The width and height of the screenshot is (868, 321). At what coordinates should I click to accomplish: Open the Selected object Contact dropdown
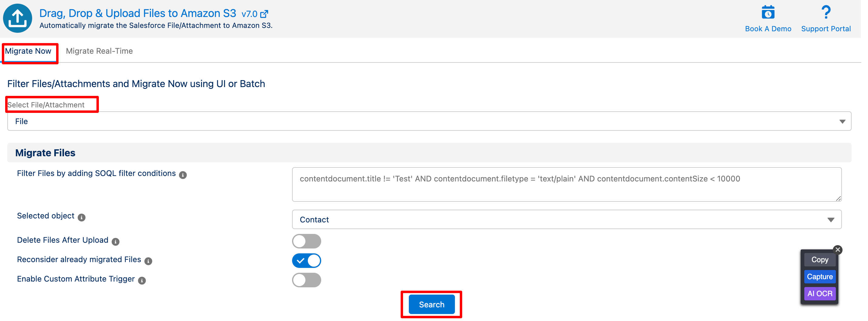click(x=567, y=220)
